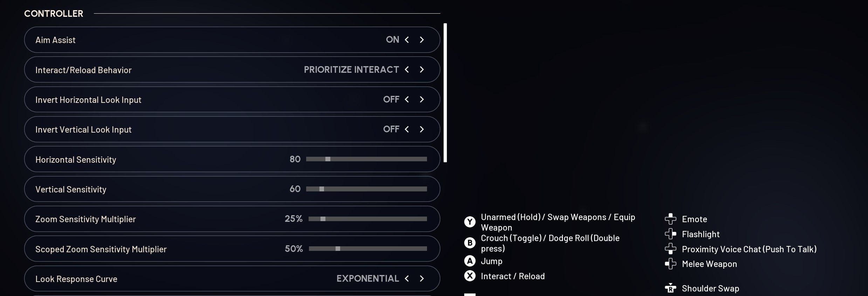Click the D-pad left icon for Melee Weapon
The height and width of the screenshot is (296, 868).
click(670, 264)
